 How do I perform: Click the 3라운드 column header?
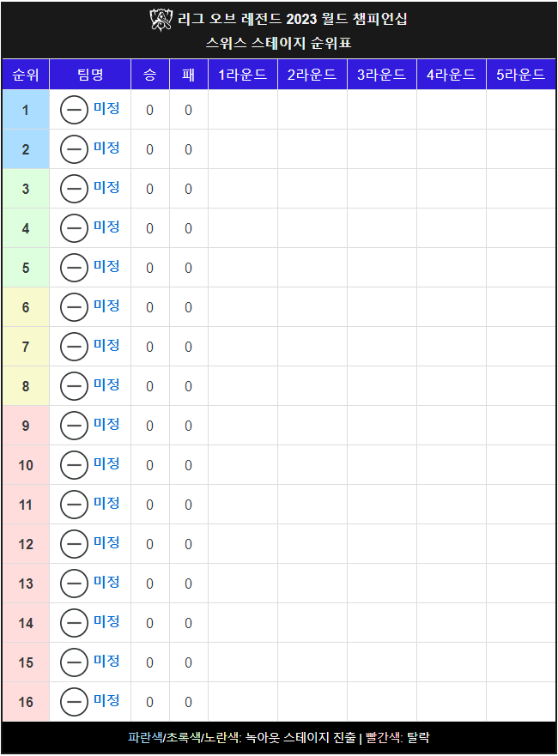click(381, 75)
